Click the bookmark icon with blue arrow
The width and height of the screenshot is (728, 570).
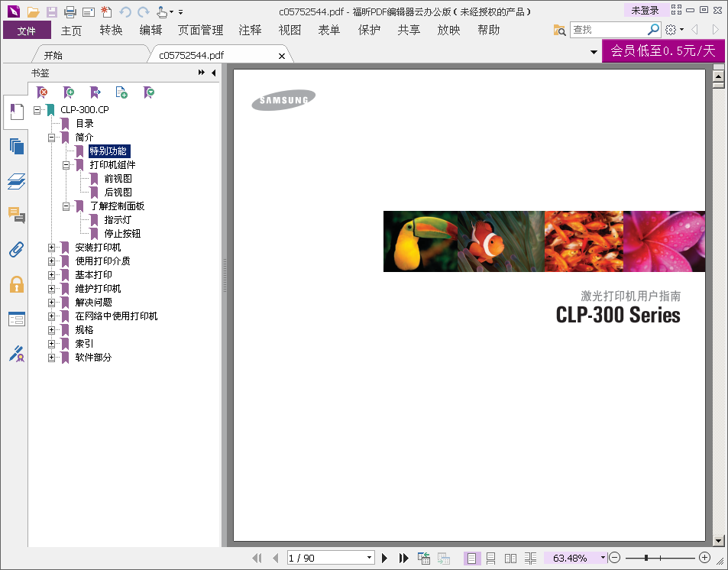pos(95,92)
